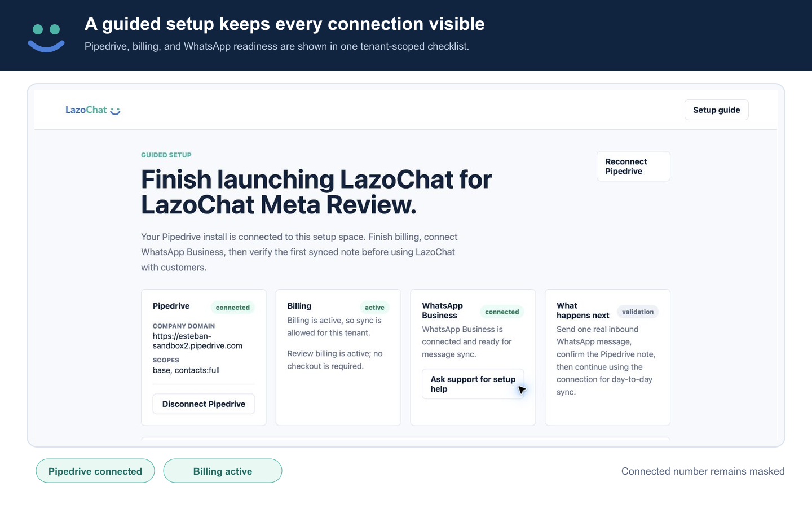
Task: Click the Billing active pill below the panel
Action: point(223,471)
